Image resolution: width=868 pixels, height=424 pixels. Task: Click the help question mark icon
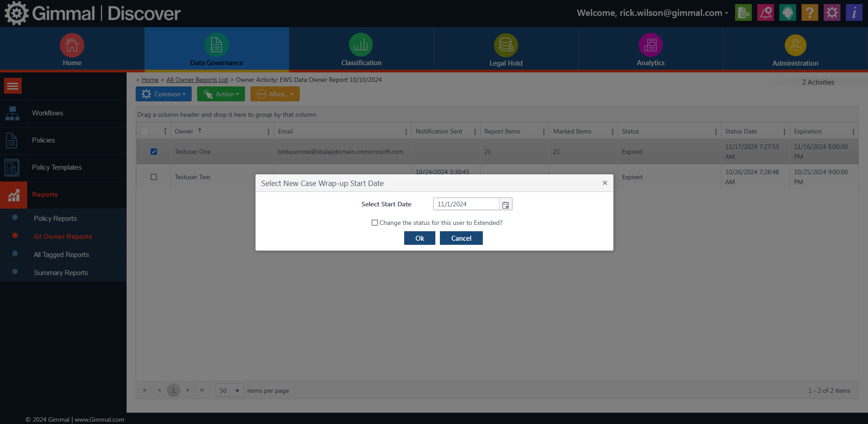pos(809,12)
